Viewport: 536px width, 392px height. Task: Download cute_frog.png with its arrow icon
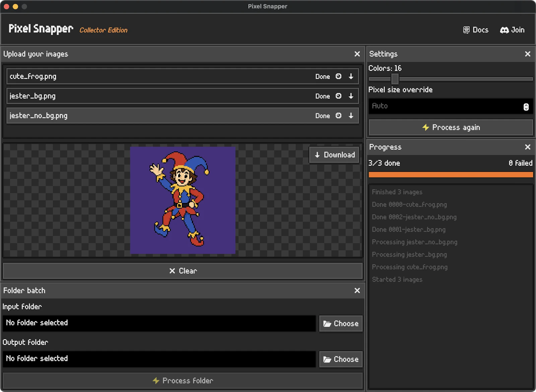351,76
